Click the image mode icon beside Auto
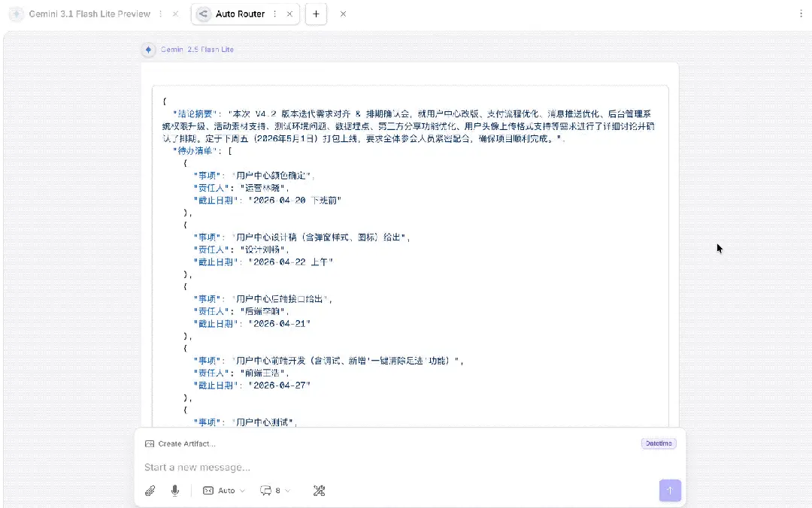The height and width of the screenshot is (508, 812). pyautogui.click(x=208, y=490)
